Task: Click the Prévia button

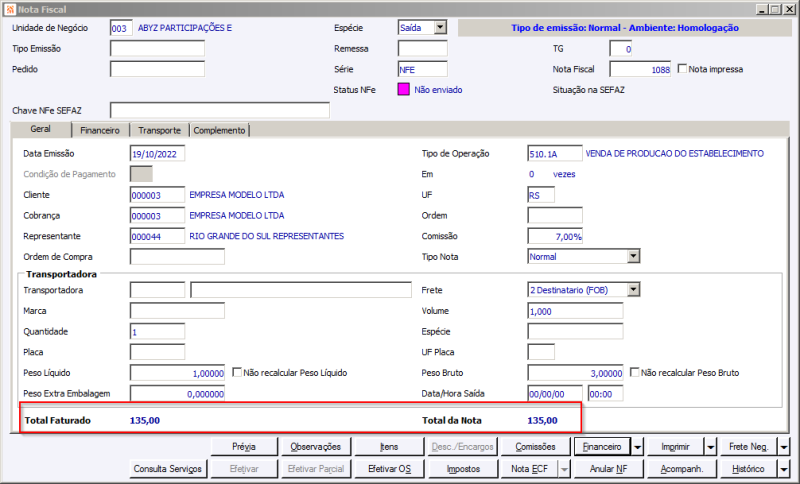Action: point(244,447)
